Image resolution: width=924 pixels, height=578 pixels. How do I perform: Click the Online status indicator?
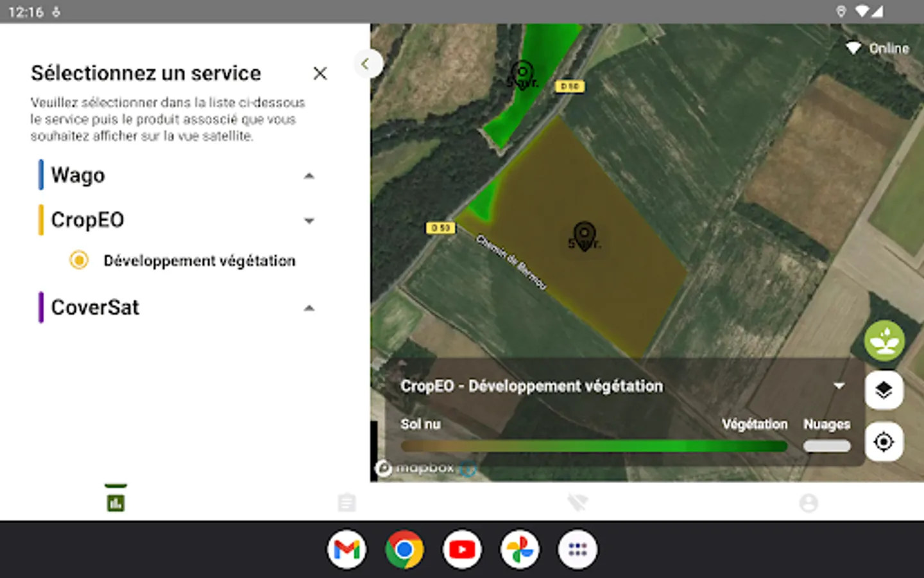877,48
